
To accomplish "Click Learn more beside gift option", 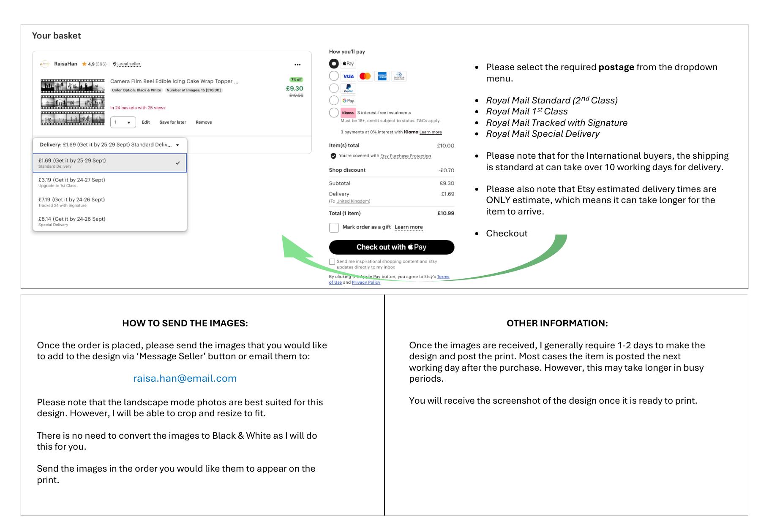I will pos(409,227).
